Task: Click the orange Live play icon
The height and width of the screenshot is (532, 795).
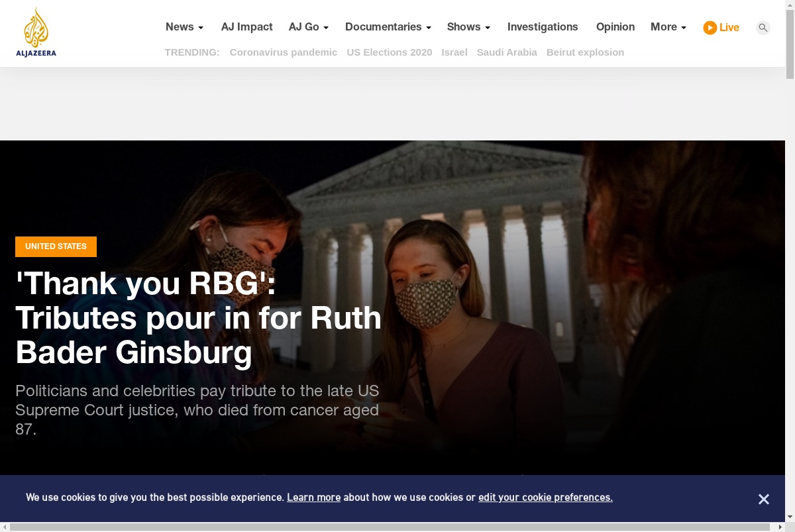Action: [x=710, y=28]
